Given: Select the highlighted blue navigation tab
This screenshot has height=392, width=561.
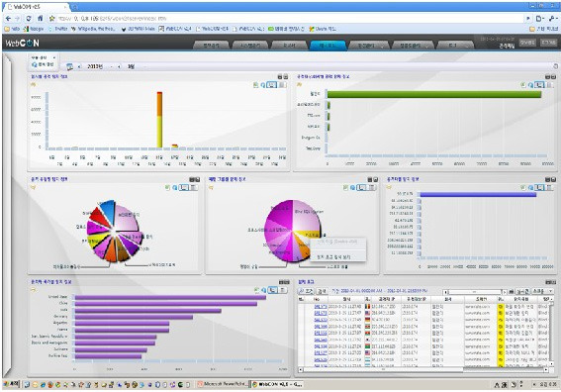Looking at the screenshot, I should pyautogui.click(x=328, y=46).
